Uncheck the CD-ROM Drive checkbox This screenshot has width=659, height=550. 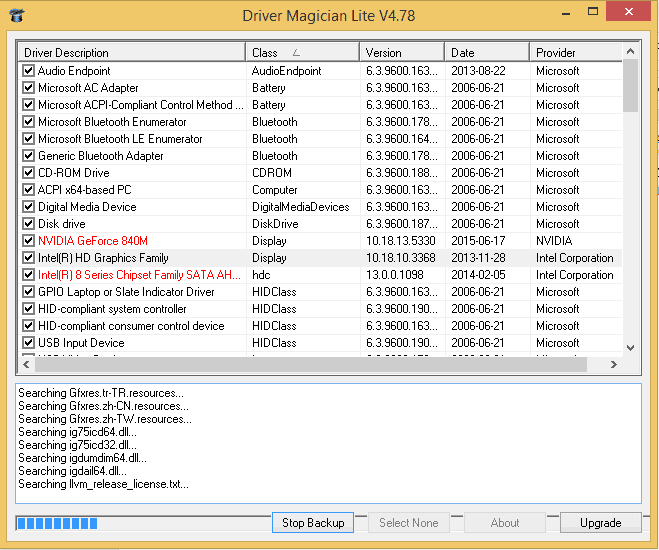point(28,172)
